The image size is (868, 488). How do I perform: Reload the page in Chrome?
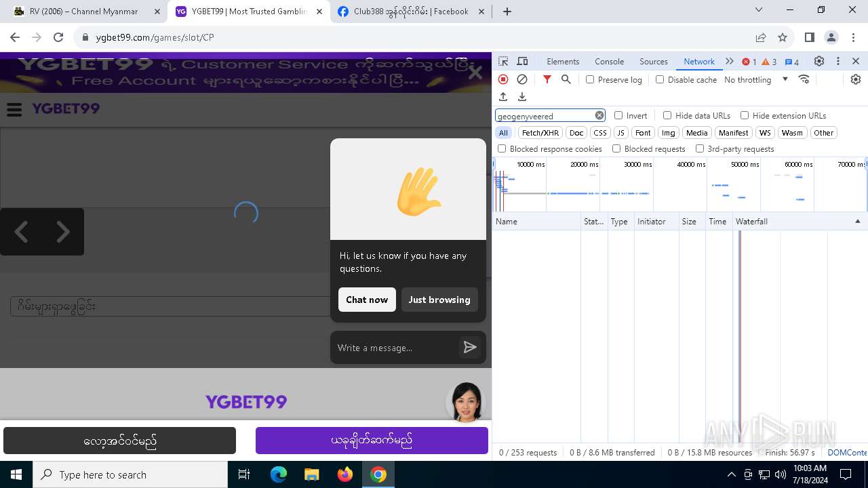click(58, 37)
